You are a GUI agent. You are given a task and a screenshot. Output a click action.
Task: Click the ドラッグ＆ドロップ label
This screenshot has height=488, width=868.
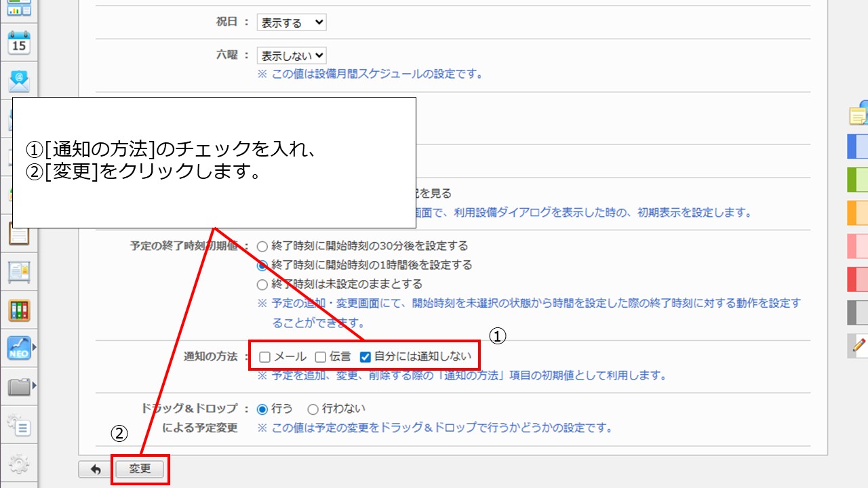coord(189,409)
